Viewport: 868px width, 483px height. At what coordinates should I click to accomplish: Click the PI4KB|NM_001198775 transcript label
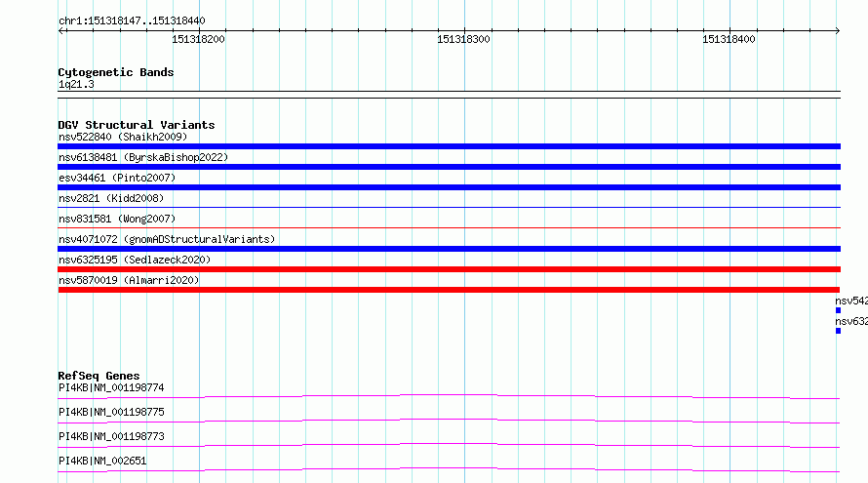point(111,412)
